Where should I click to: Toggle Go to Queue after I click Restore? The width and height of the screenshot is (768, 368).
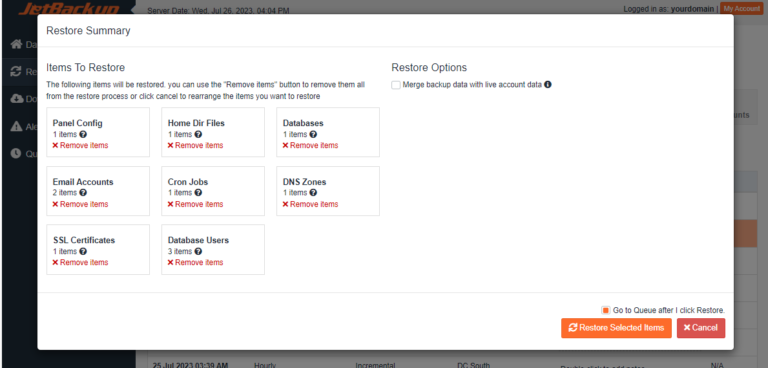(606, 310)
